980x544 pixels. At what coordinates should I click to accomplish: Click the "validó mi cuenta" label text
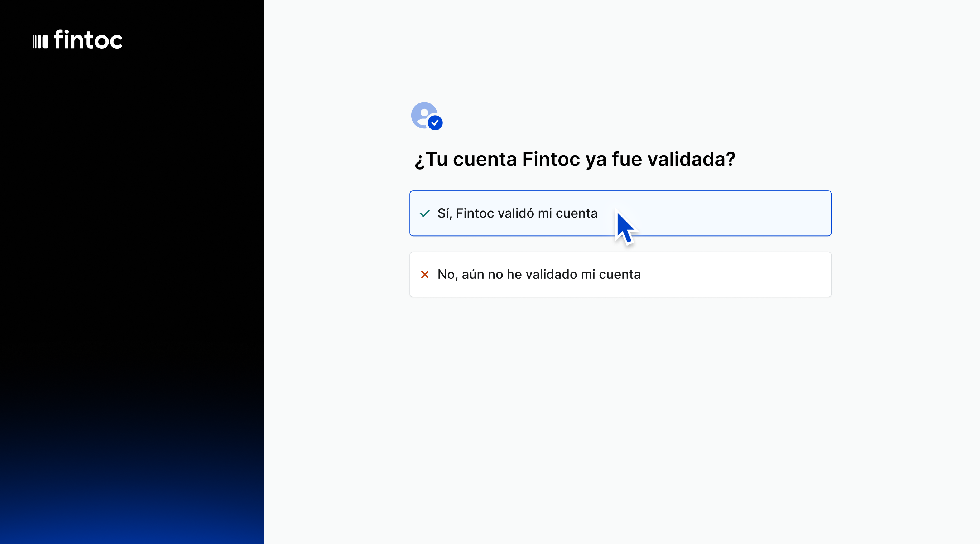[x=548, y=213]
